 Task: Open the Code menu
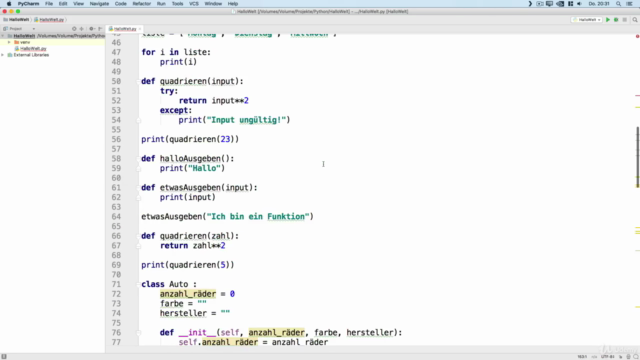tap(120, 4)
